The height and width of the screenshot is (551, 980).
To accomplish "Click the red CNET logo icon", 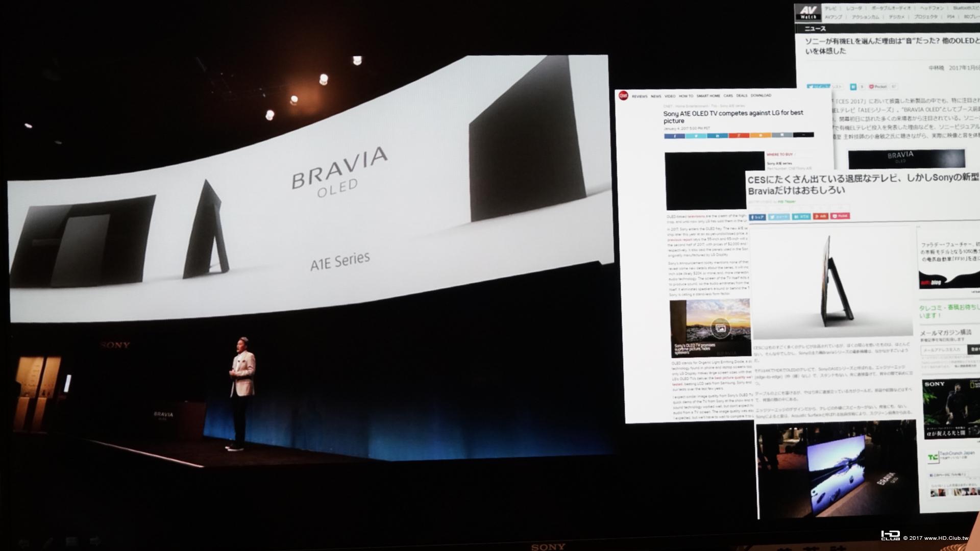I will [x=623, y=95].
